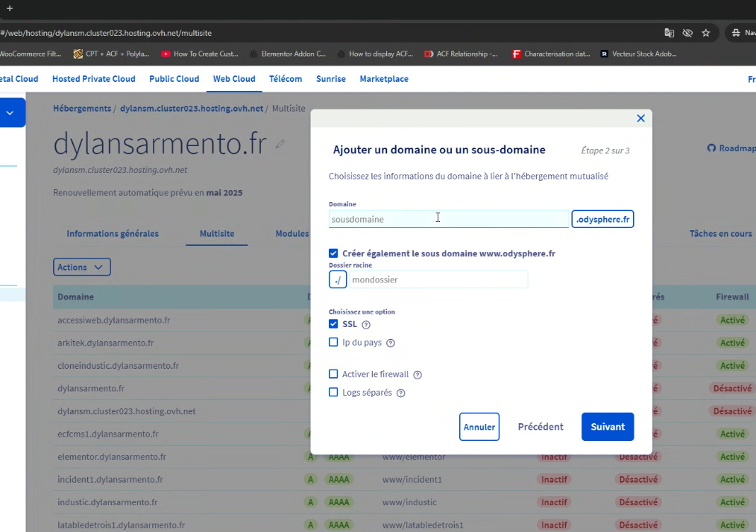Tick the Logs séparés checkbox
The image size is (756, 532).
tap(333, 393)
